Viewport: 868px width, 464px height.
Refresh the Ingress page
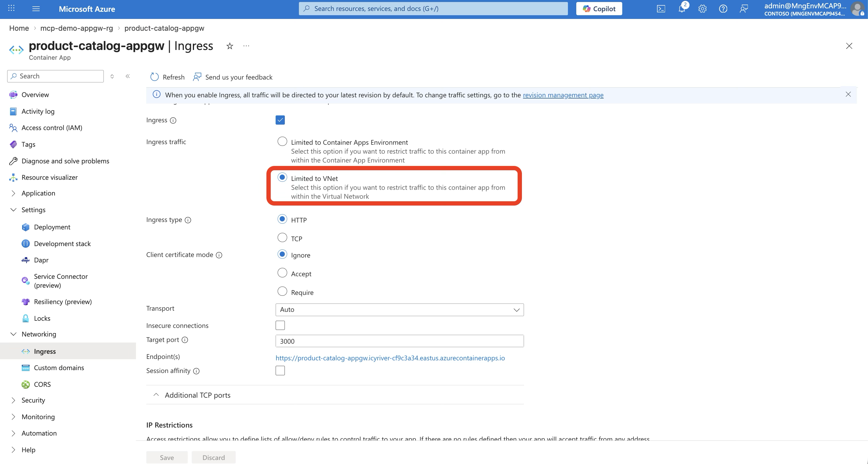pyautogui.click(x=167, y=77)
